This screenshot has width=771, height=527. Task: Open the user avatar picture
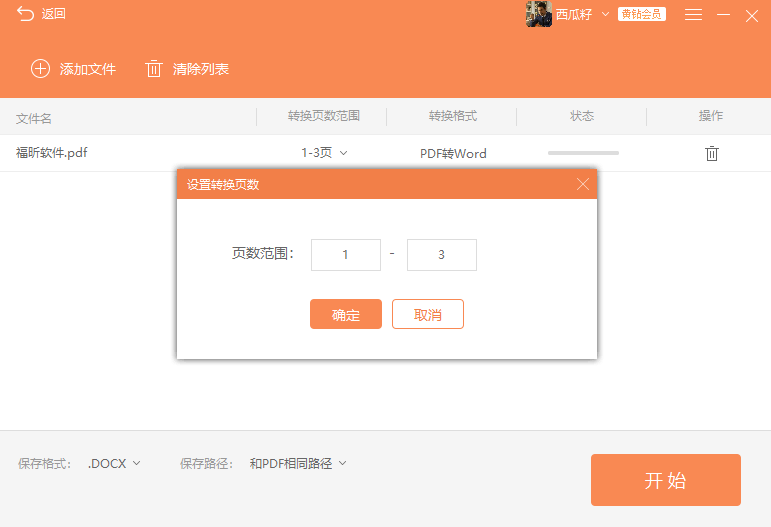tap(538, 14)
